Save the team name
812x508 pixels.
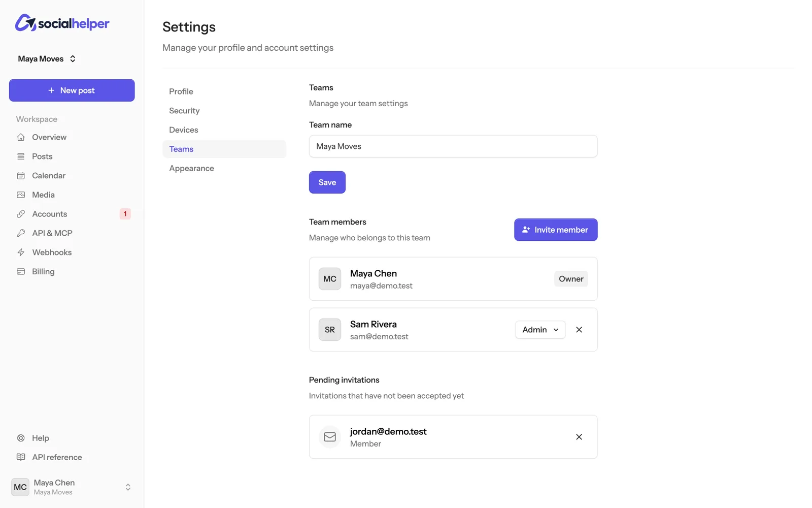pyautogui.click(x=327, y=182)
